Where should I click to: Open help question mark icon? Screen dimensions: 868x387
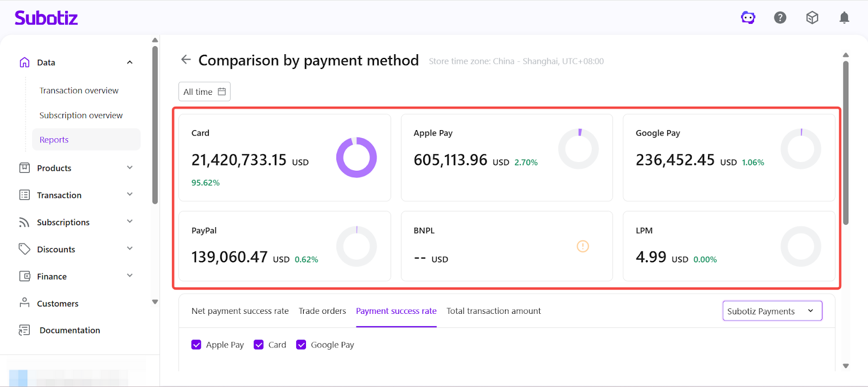[780, 18]
